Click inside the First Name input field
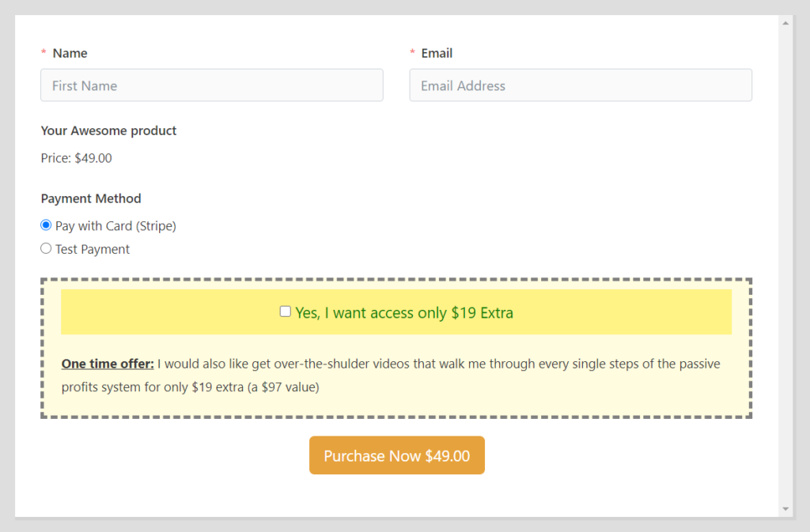The width and height of the screenshot is (810, 532). point(211,85)
